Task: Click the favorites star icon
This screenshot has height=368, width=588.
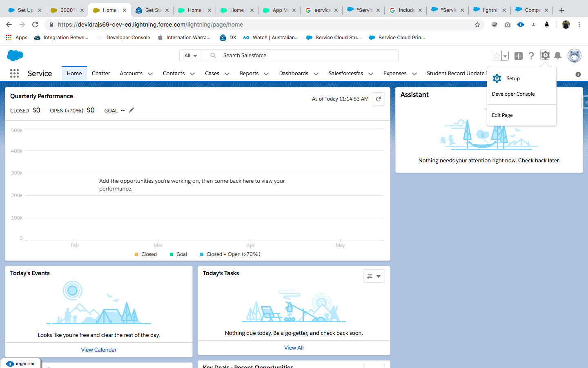Action: [496, 56]
